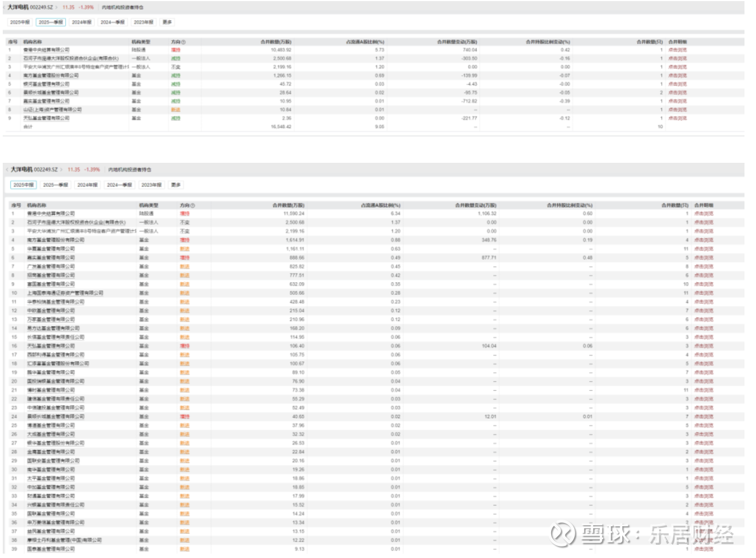Open 南方基金管理股份有限公司 in the upper table
Viewport: 756px width, 558px height.
click(51, 76)
